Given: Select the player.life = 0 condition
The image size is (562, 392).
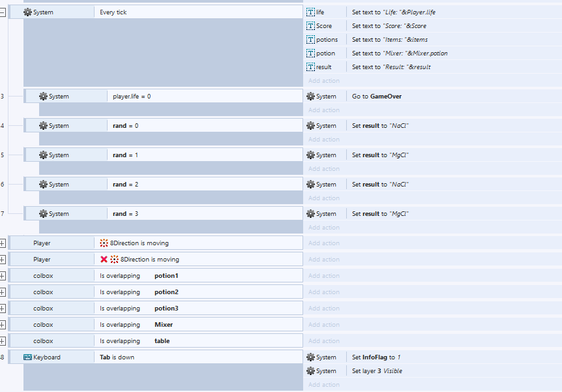Looking at the screenshot, I should (205, 96).
